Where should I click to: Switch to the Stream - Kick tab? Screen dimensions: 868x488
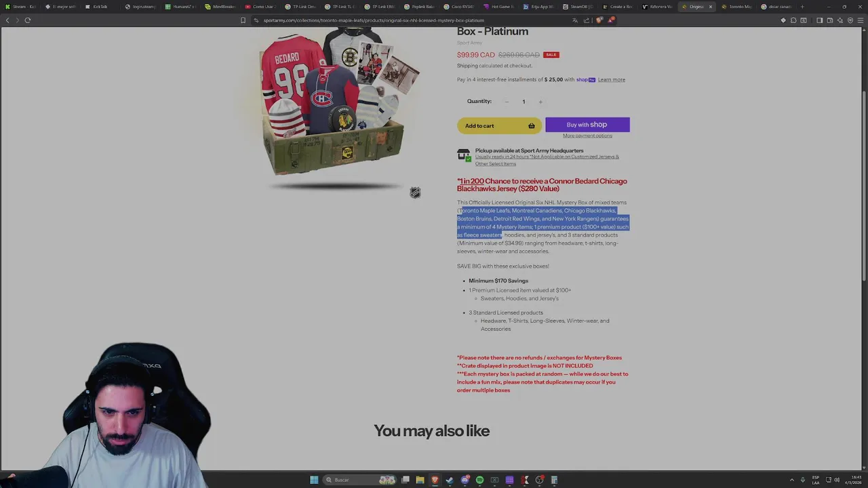(20, 7)
